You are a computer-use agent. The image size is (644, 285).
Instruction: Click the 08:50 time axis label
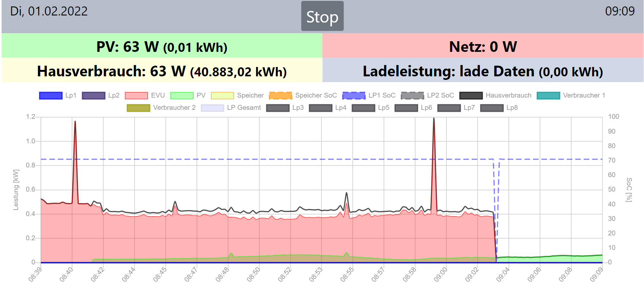coord(254,274)
